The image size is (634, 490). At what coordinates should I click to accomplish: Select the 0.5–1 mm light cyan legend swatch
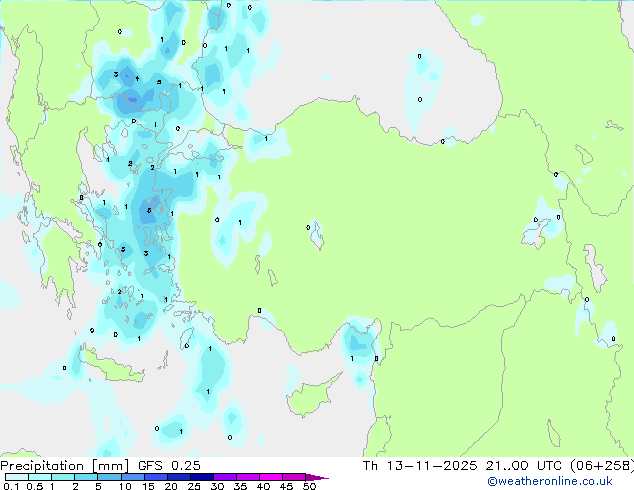pos(40,477)
